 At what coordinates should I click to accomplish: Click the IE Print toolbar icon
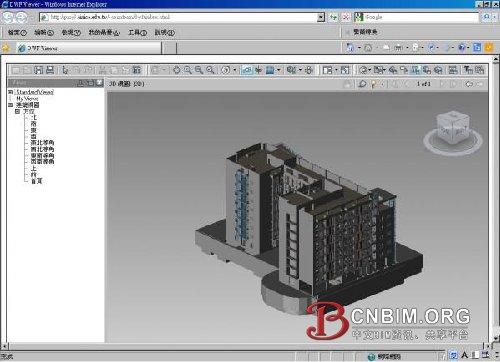coord(398,48)
